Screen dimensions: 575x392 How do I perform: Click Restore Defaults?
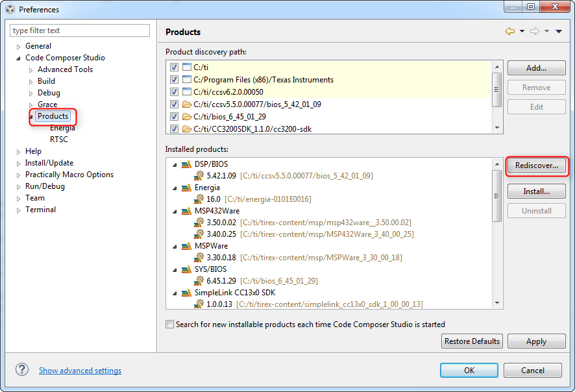click(472, 341)
